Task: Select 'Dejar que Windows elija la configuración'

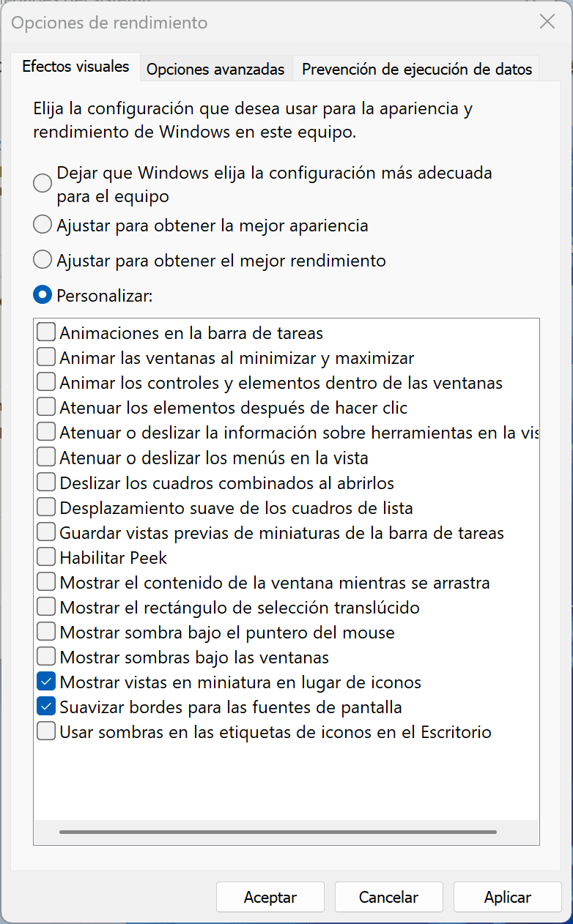Action: coord(42,183)
